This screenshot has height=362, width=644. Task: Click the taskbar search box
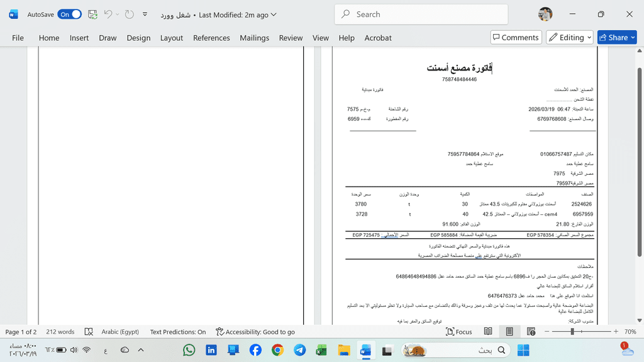(455, 350)
